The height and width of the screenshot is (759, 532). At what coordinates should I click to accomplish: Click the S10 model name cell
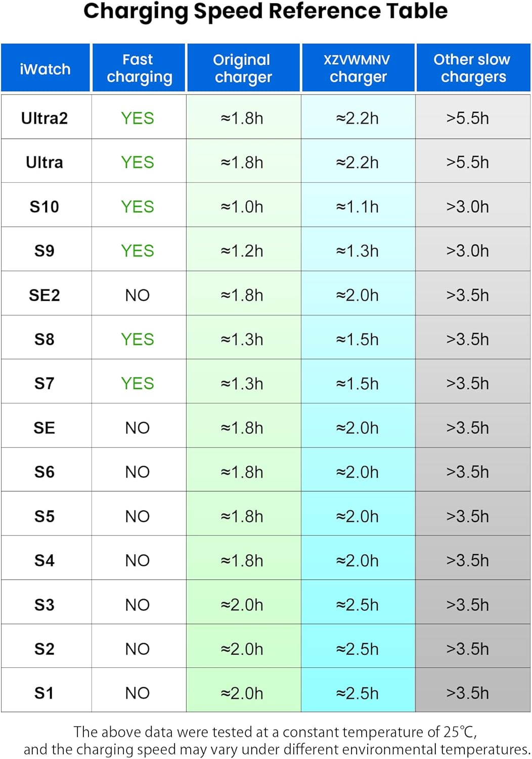[45, 207]
